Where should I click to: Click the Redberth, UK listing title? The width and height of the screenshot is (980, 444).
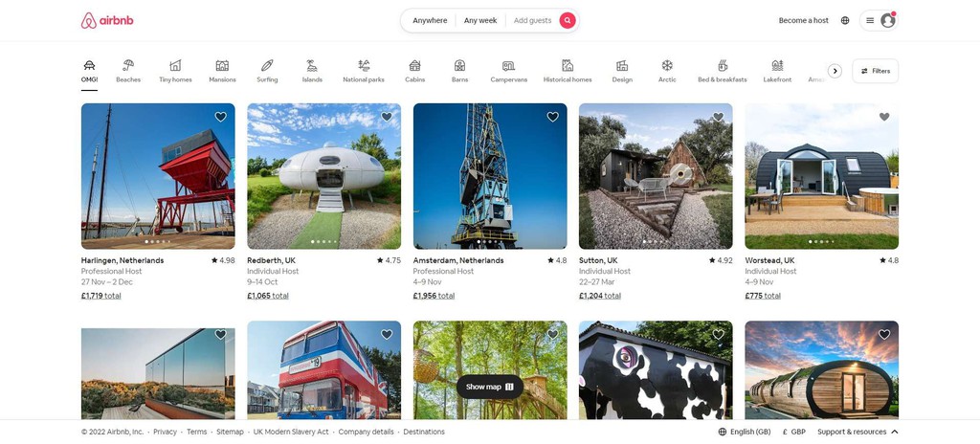click(271, 260)
